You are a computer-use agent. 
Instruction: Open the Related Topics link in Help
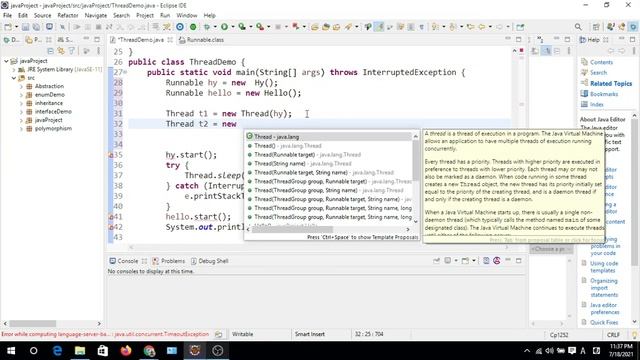(611, 83)
